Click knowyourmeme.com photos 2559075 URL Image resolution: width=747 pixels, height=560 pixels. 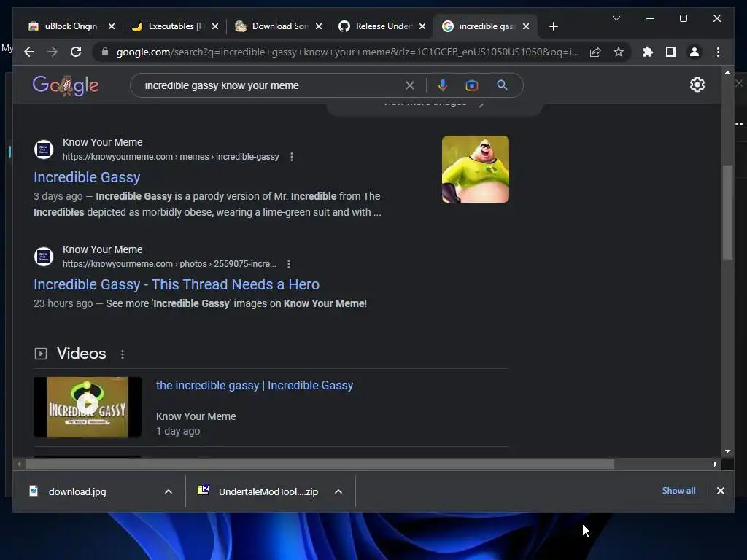(x=169, y=264)
